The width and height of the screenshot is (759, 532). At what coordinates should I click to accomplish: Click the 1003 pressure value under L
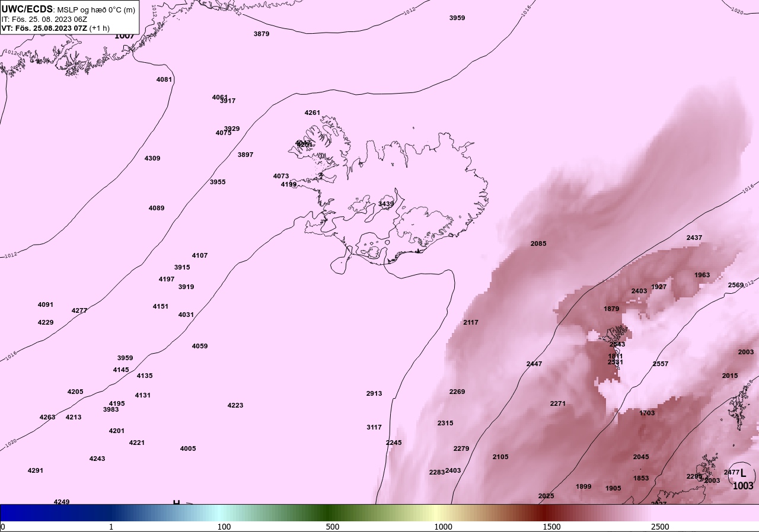click(x=743, y=486)
